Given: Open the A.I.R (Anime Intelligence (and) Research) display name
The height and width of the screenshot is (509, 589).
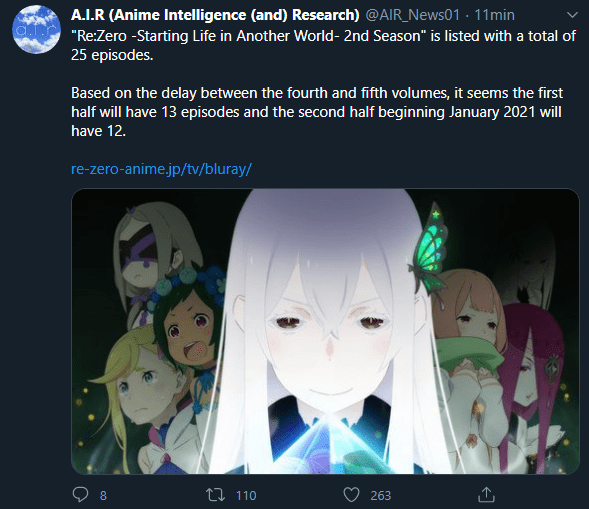Looking at the screenshot, I should (x=215, y=15).
